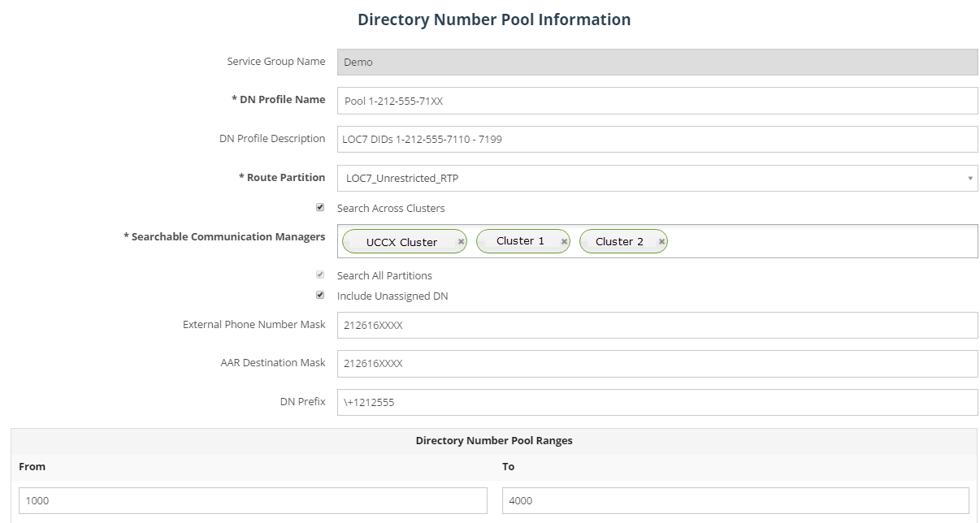This screenshot has width=980, height=523.
Task: Click Directory Number Pool Ranges header
Action: [x=494, y=441]
